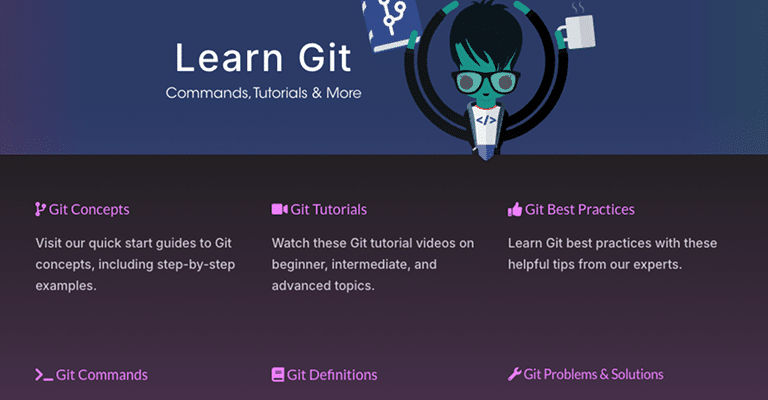Open the Git Commands section link
768x400 pixels.
point(101,375)
